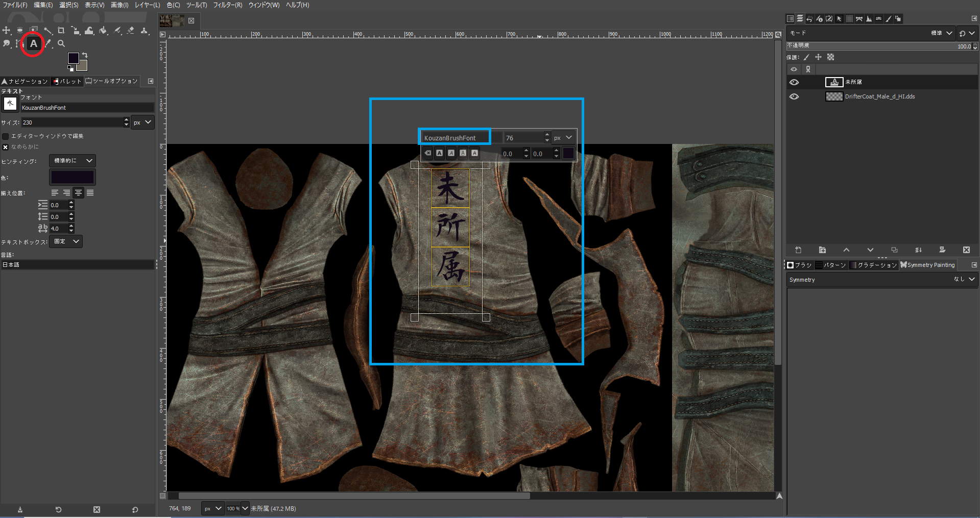Open size unit dropdown in tool options

click(x=143, y=122)
